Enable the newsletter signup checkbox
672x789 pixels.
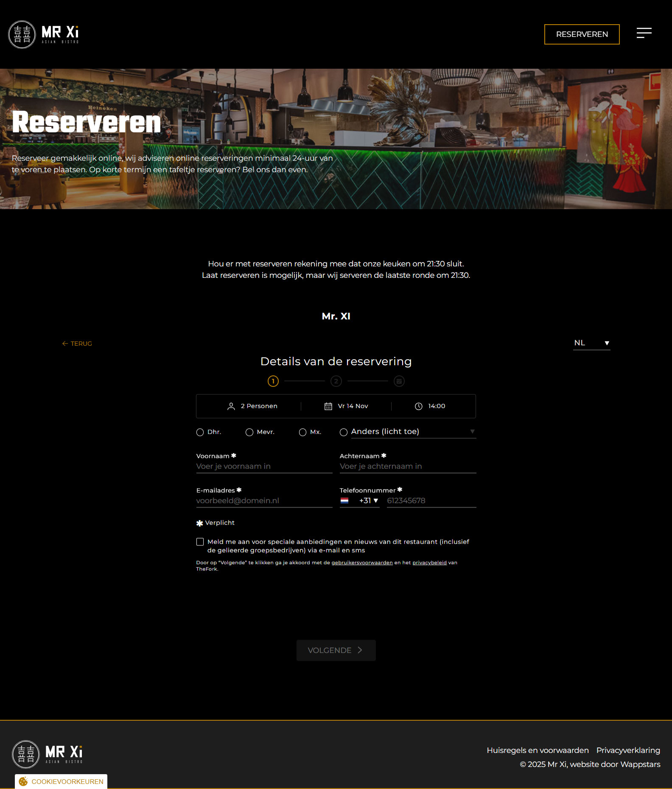200,542
